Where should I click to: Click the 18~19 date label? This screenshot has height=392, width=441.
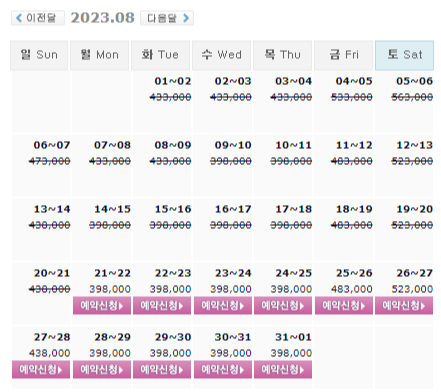354,209
